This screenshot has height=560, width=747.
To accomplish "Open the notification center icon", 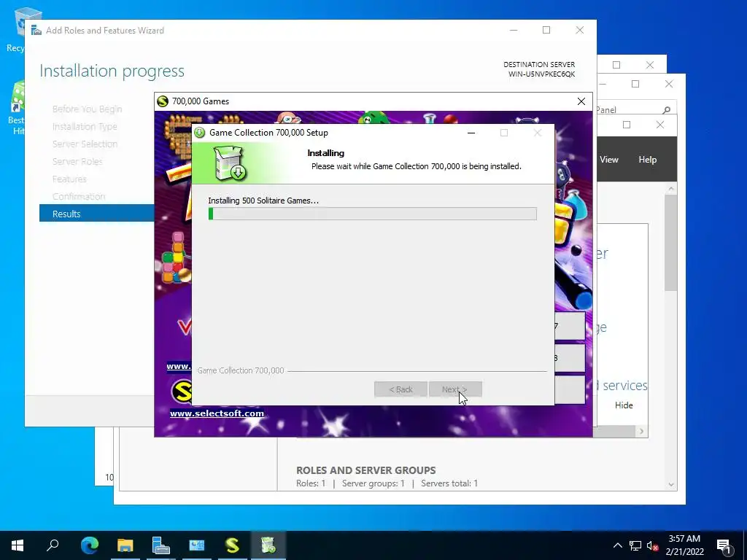I will click(x=724, y=545).
